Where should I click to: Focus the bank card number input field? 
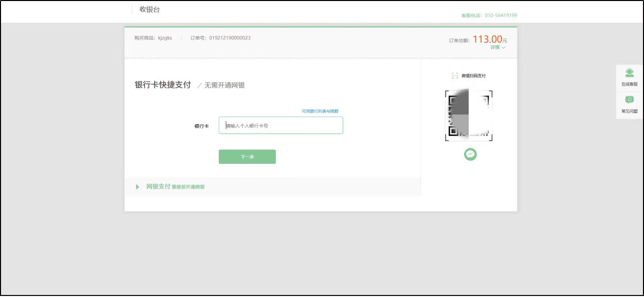click(281, 126)
